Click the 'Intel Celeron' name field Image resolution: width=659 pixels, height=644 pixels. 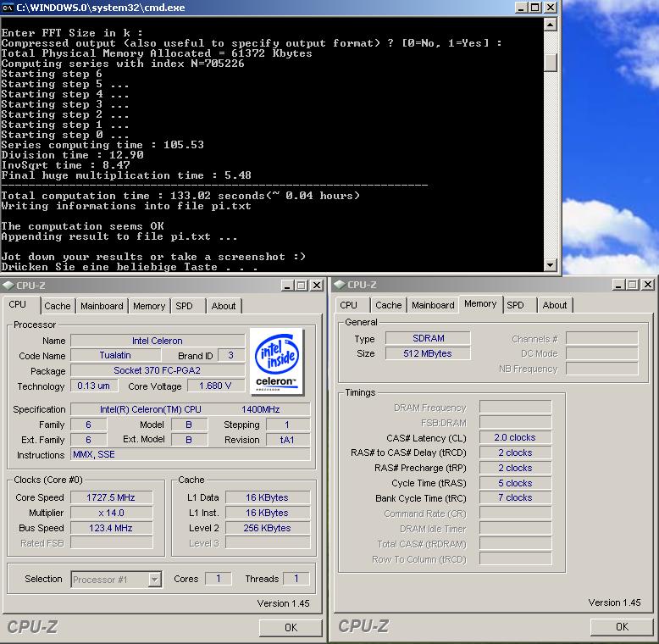pyautogui.click(x=158, y=341)
